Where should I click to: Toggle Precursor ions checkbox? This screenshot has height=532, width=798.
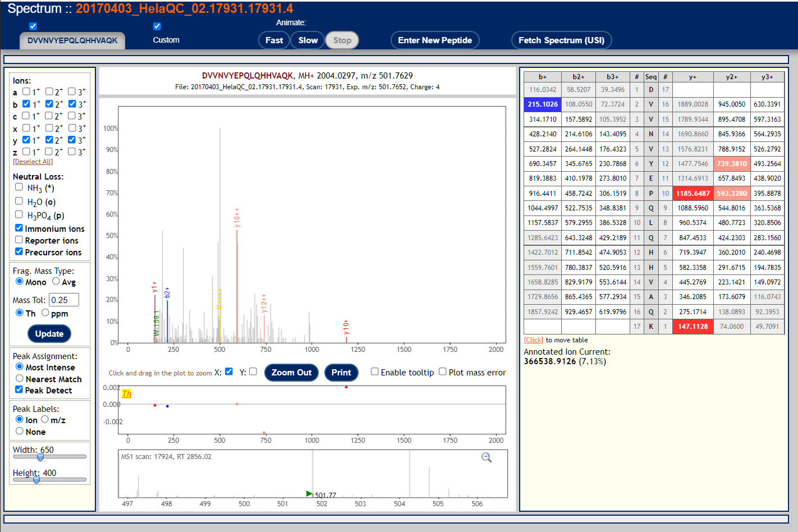pos(19,251)
